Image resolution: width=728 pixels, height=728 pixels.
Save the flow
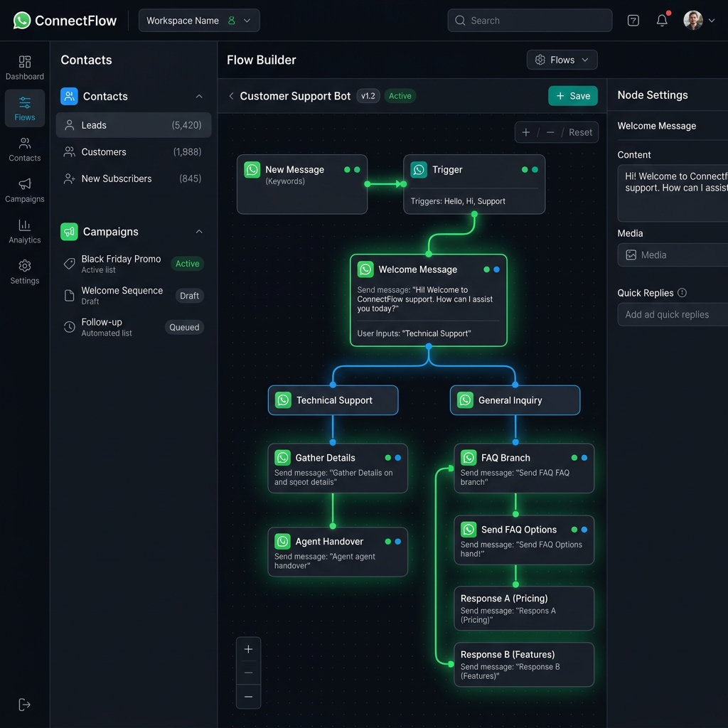pyautogui.click(x=572, y=96)
